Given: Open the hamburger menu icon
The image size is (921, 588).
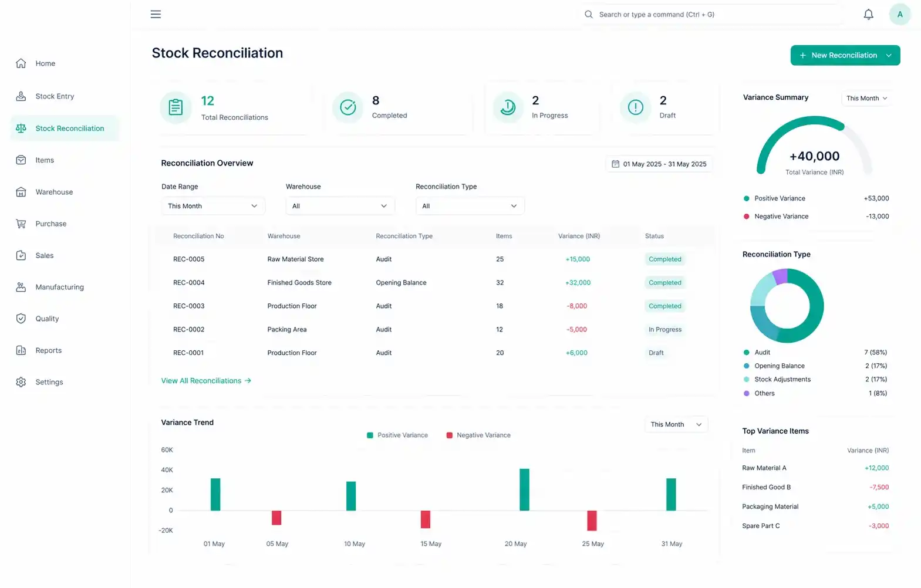Looking at the screenshot, I should click(x=156, y=14).
